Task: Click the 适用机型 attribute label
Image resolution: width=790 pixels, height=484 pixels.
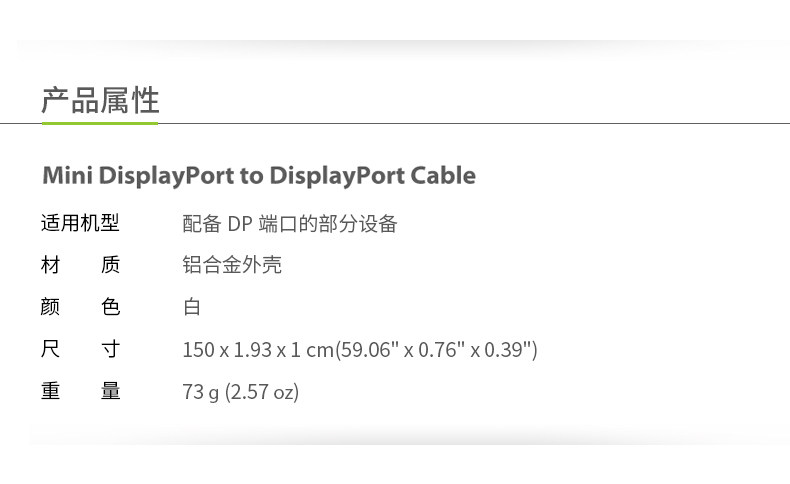Action: [80, 223]
